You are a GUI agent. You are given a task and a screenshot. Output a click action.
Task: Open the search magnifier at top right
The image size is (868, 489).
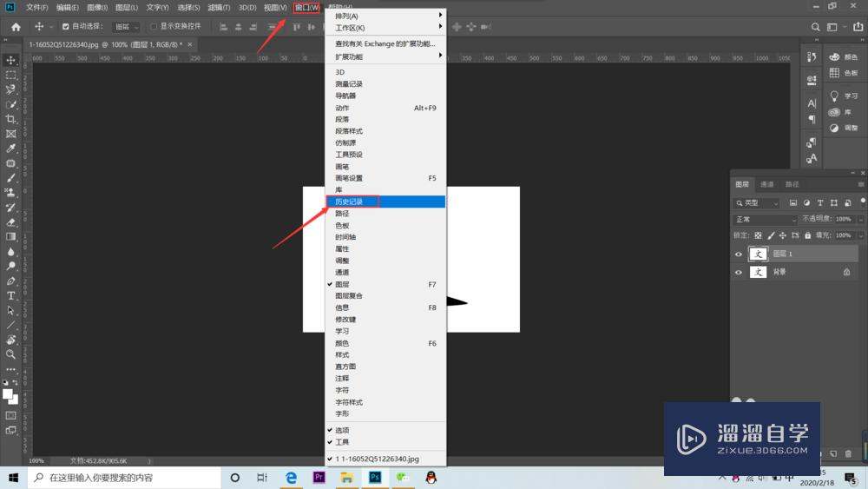815,27
